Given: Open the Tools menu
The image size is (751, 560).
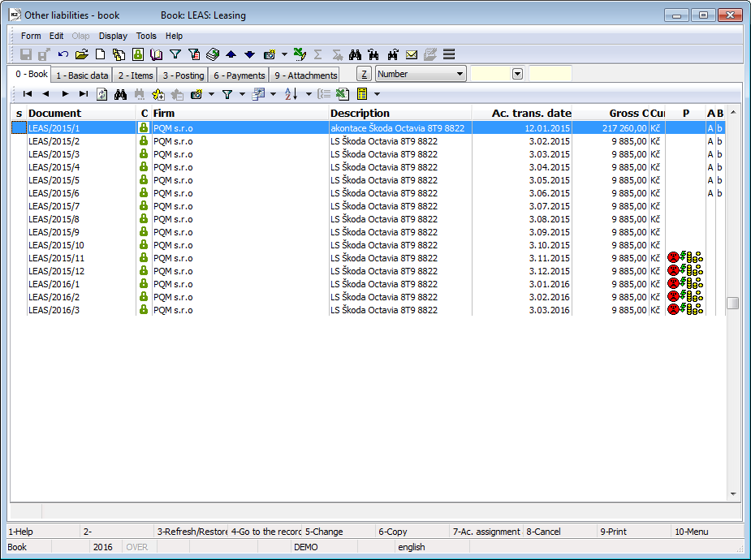Looking at the screenshot, I should pyautogui.click(x=146, y=36).
